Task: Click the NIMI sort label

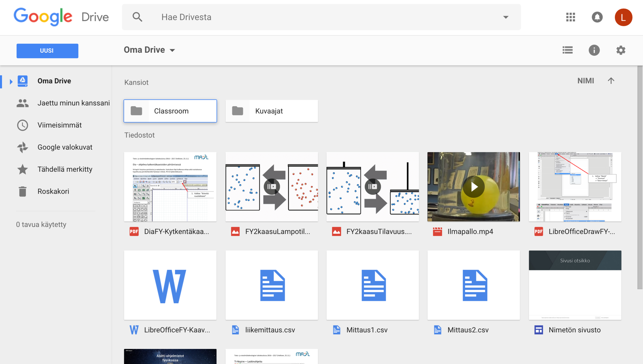Action: pos(586,81)
